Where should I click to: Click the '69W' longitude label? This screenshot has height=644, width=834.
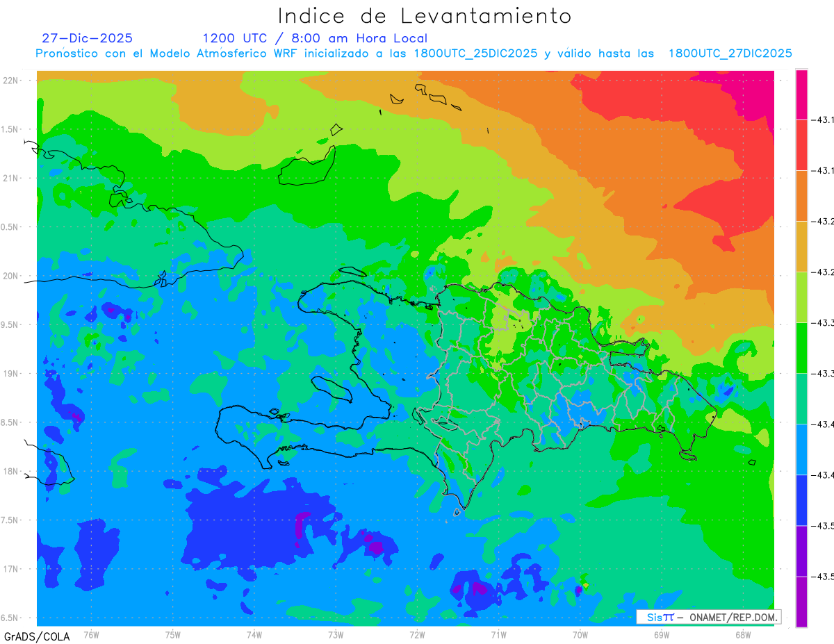[x=662, y=634]
